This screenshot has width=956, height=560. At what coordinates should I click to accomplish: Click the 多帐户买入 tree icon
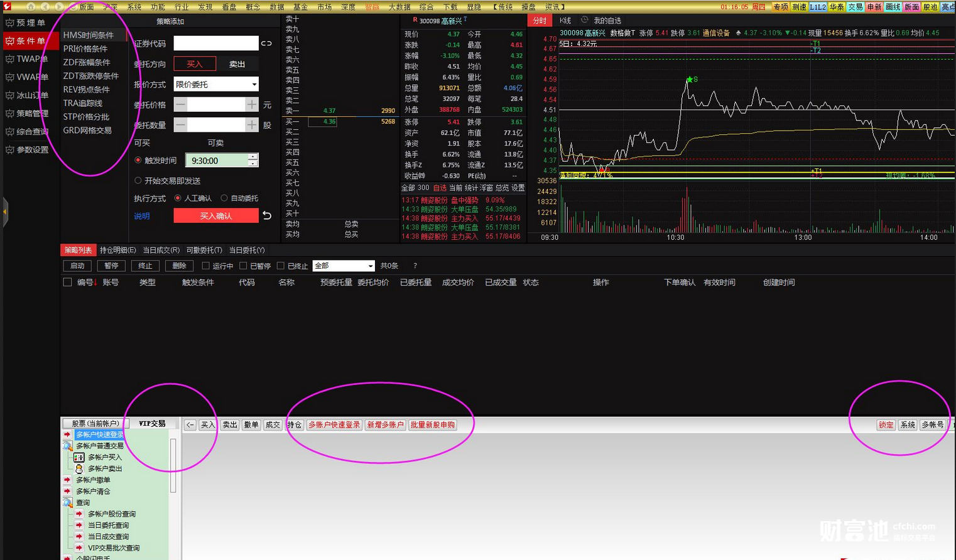pos(79,457)
